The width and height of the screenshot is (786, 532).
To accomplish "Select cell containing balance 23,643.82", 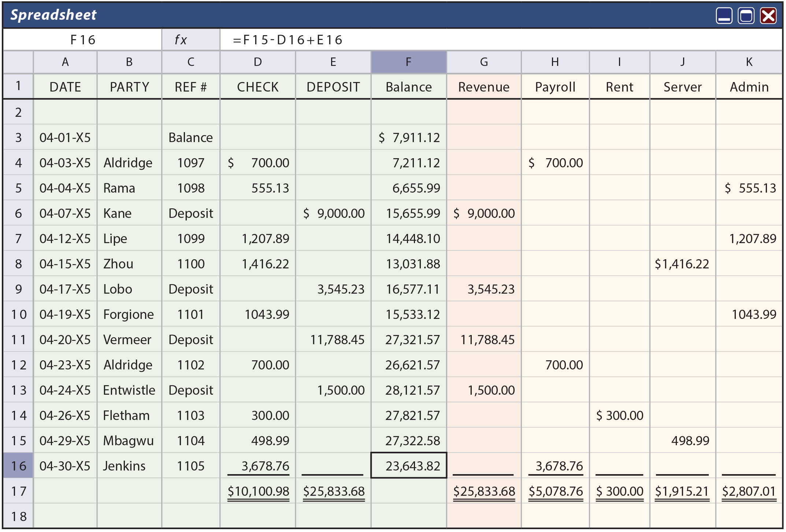I will pyautogui.click(x=408, y=466).
